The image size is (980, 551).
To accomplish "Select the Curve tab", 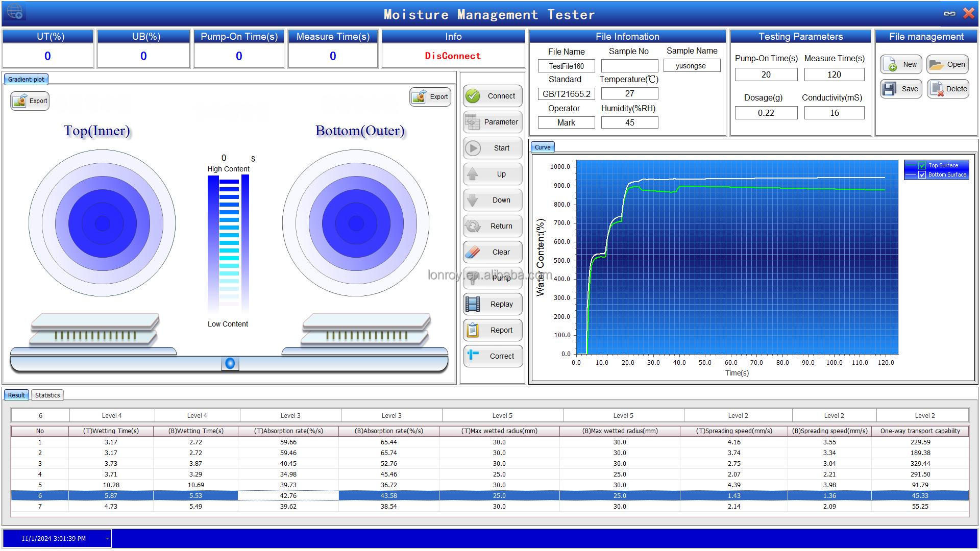I will [543, 147].
